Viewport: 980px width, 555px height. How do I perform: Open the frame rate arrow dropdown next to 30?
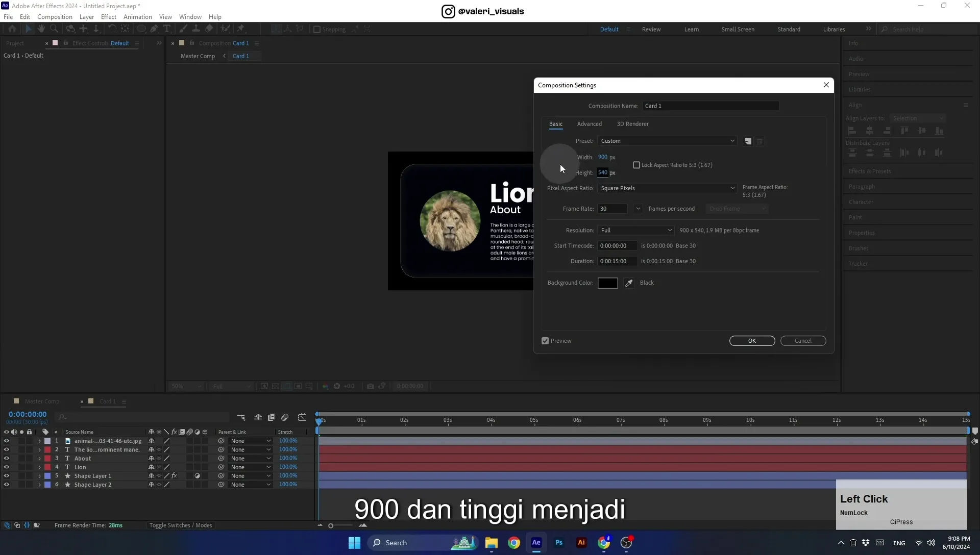(638, 209)
